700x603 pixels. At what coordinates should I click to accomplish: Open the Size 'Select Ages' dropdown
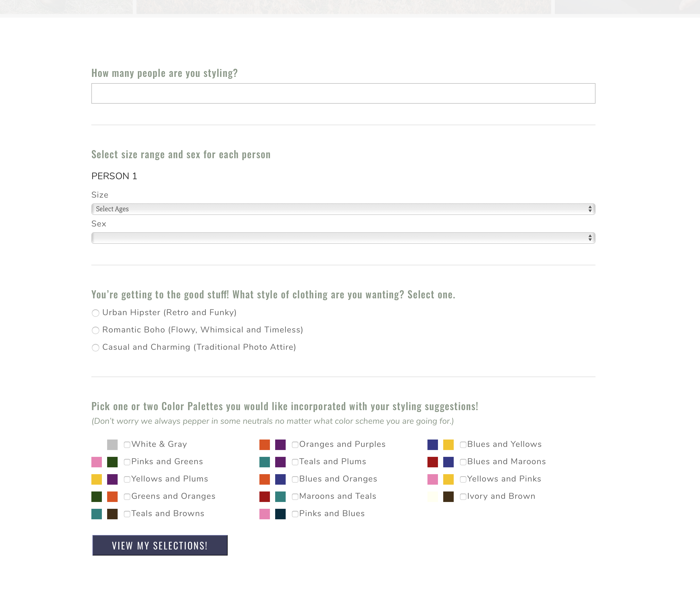[x=343, y=209]
